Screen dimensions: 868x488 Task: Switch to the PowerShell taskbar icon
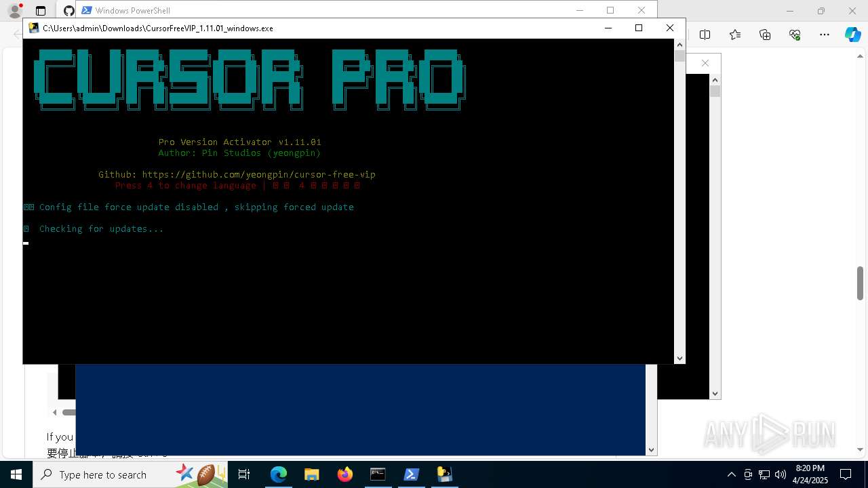[x=411, y=474]
